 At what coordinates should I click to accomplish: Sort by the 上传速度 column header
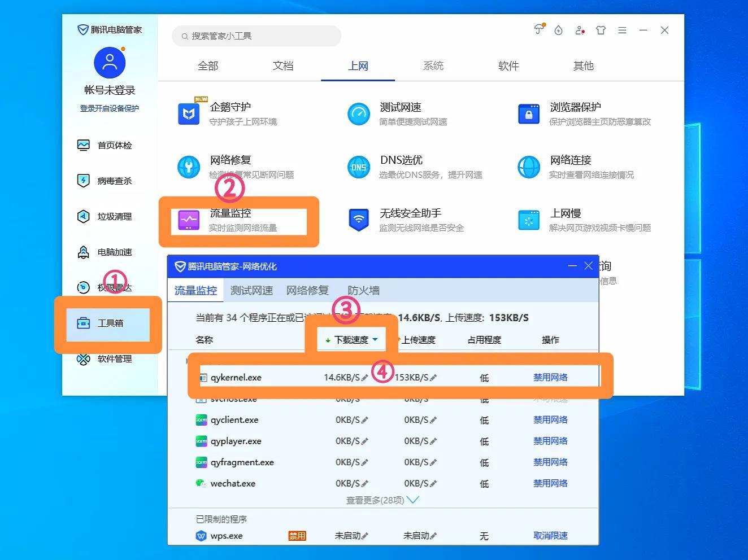(x=419, y=340)
